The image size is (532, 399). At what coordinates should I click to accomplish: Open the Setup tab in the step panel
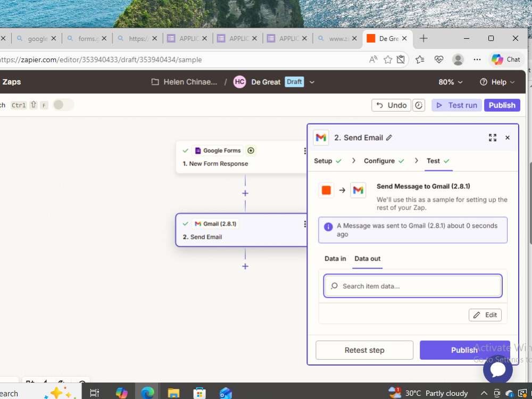[327, 161]
